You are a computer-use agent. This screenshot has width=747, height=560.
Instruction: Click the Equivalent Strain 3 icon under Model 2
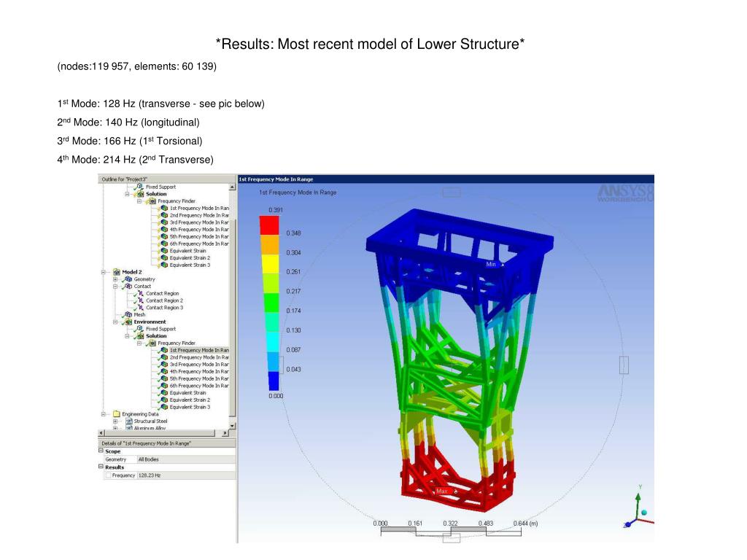[x=164, y=407]
